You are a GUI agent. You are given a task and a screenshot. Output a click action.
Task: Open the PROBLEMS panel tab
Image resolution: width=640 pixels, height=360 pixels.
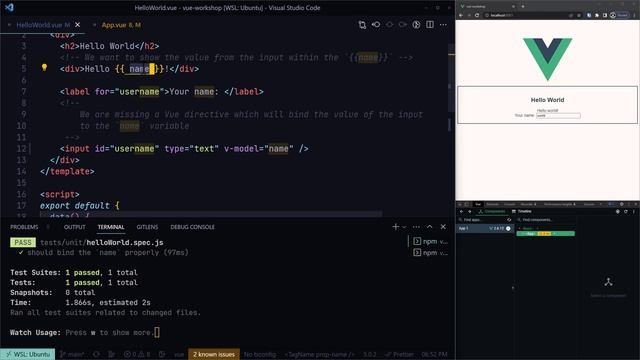click(24, 227)
